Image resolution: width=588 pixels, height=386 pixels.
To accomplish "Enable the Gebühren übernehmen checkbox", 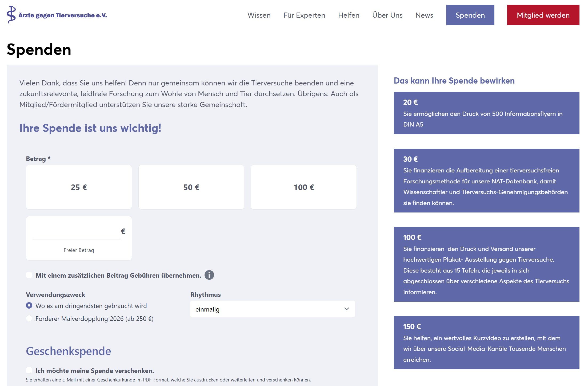I will pyautogui.click(x=29, y=275).
